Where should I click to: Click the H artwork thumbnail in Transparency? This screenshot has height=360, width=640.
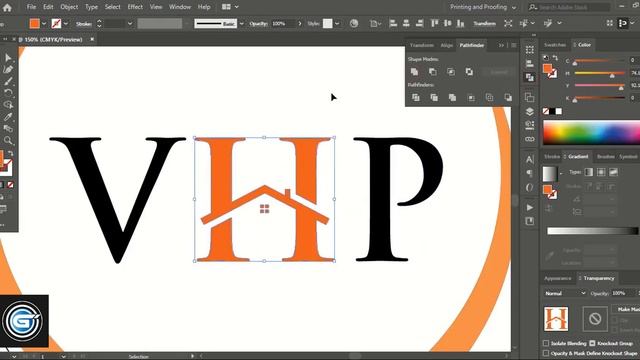click(556, 319)
